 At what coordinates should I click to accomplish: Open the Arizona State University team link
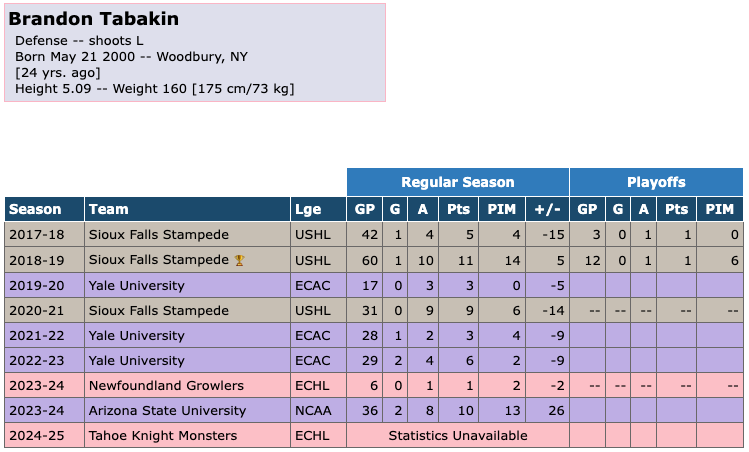(167, 410)
